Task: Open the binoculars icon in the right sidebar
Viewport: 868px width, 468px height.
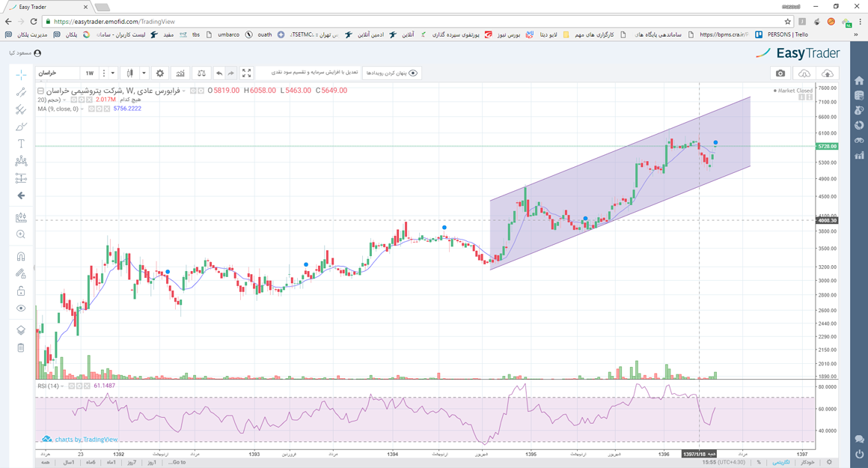Action: pos(859,140)
